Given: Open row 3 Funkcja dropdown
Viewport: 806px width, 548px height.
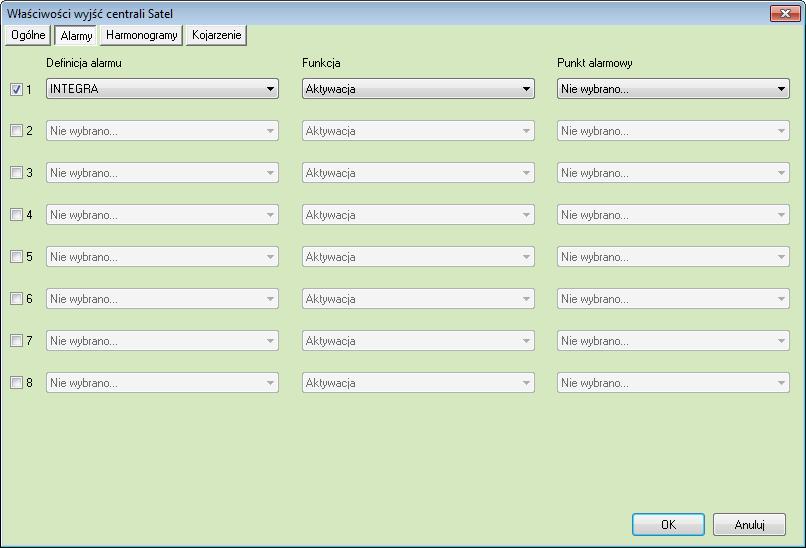Looking at the screenshot, I should [x=418, y=173].
